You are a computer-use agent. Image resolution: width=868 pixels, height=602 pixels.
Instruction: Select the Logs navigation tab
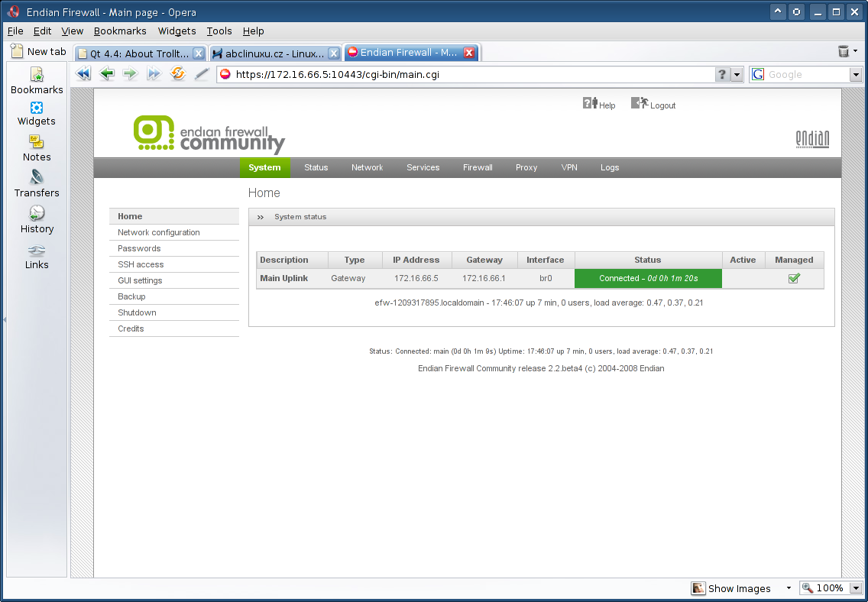[x=610, y=167]
